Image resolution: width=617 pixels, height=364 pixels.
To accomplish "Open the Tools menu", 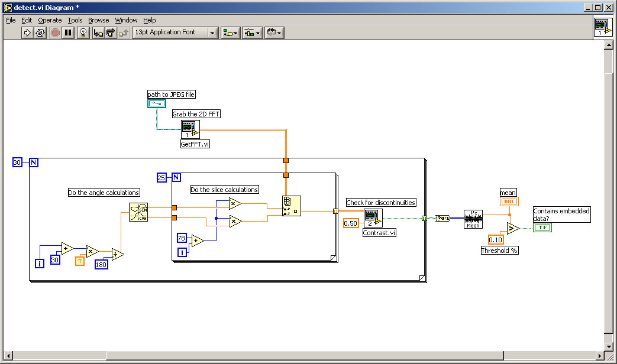I will pyautogui.click(x=75, y=20).
